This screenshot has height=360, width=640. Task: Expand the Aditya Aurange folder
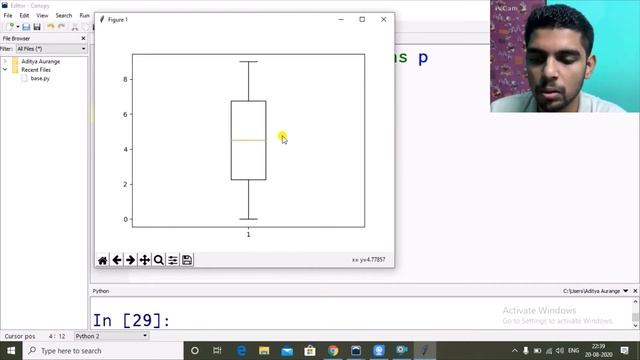point(5,61)
